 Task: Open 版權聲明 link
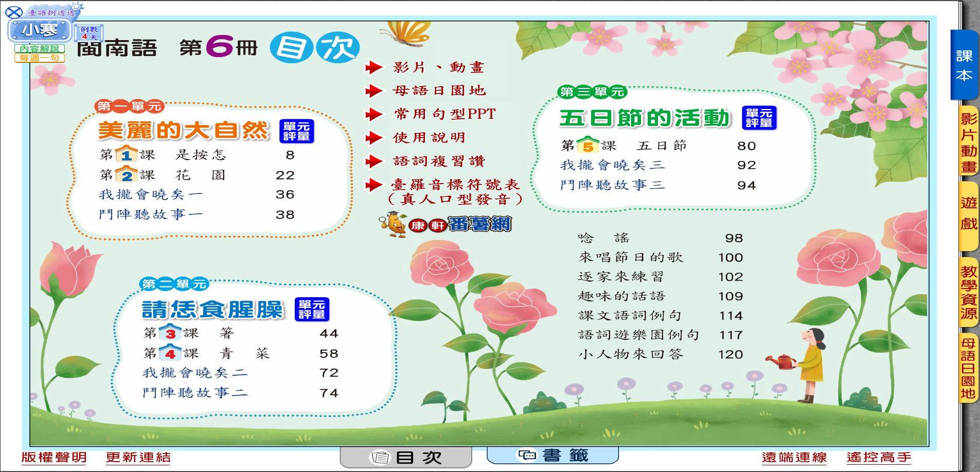coord(54,457)
